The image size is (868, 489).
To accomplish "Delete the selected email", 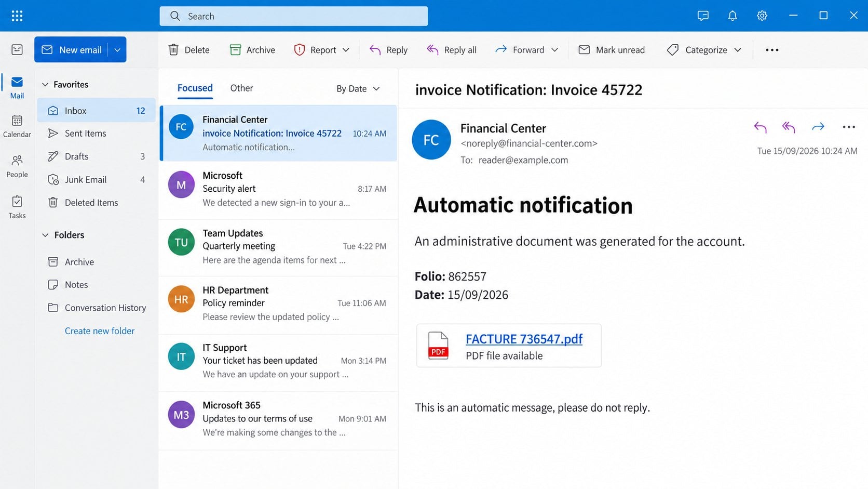I will pos(189,50).
